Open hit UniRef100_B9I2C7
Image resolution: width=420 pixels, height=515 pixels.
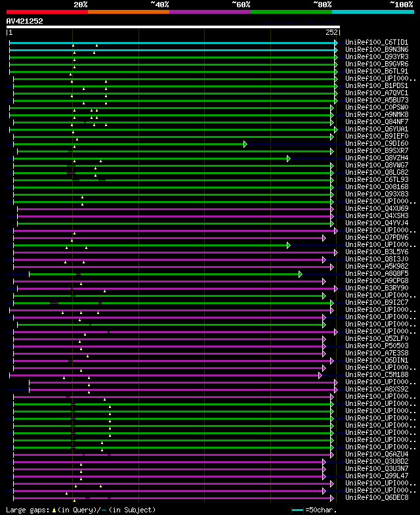377,302
